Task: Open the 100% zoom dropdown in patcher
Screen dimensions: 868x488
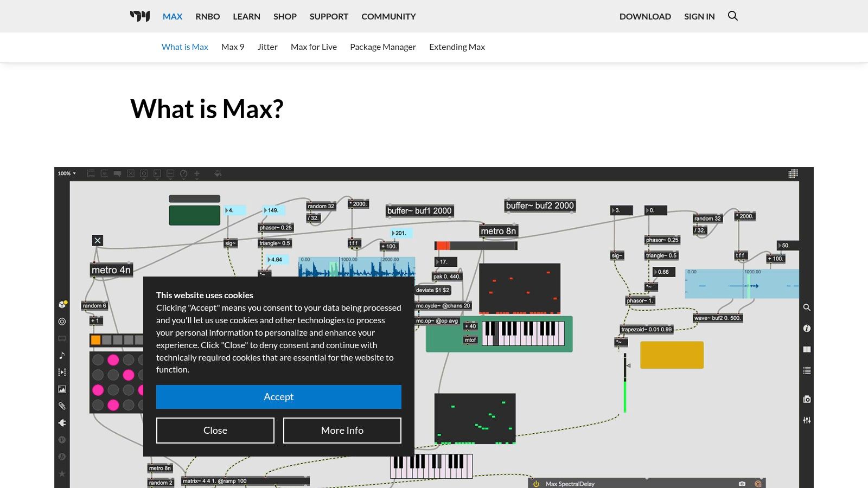Action: 67,174
